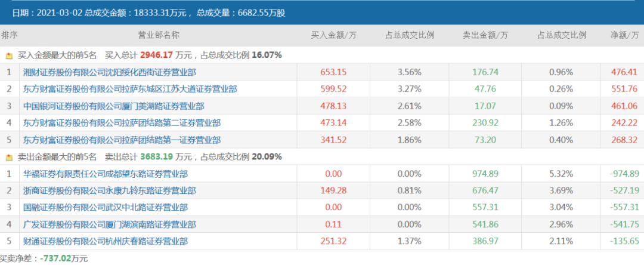Open 广发证券厦门湖滨南路证券营业部 link
644x265 pixels.
[110, 225]
